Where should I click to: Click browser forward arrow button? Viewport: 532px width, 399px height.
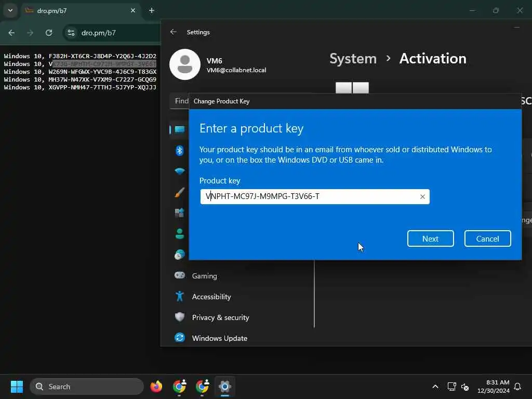click(30, 33)
